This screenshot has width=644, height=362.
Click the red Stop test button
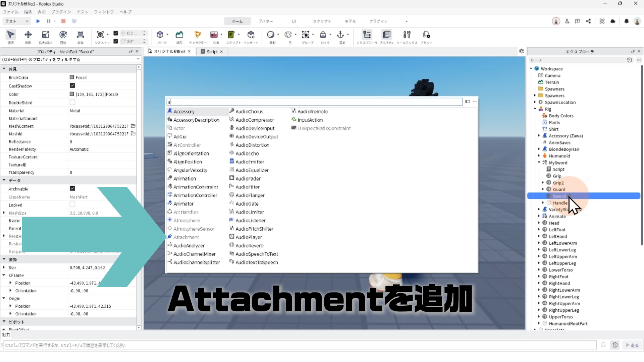click(63, 21)
